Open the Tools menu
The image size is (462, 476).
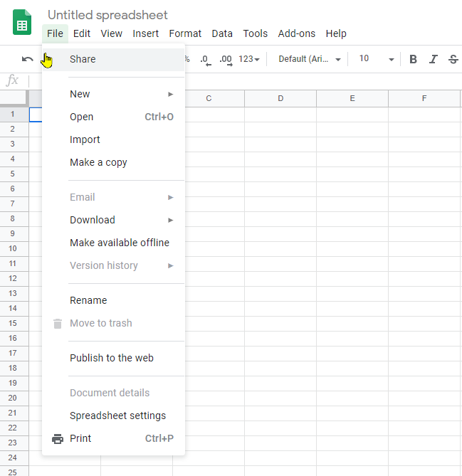255,33
